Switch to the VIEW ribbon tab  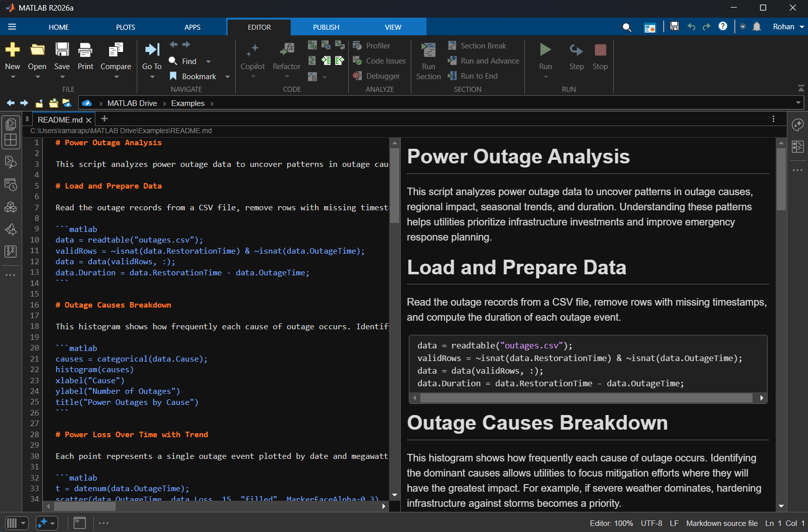[x=393, y=27]
